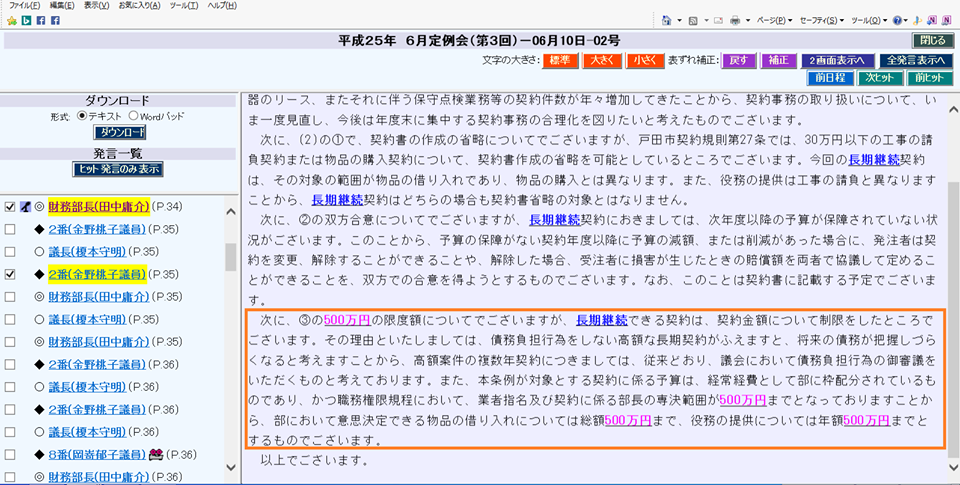Click the Bing favorites bar icon
Screen dimensions: 960x485
[x=26, y=20]
